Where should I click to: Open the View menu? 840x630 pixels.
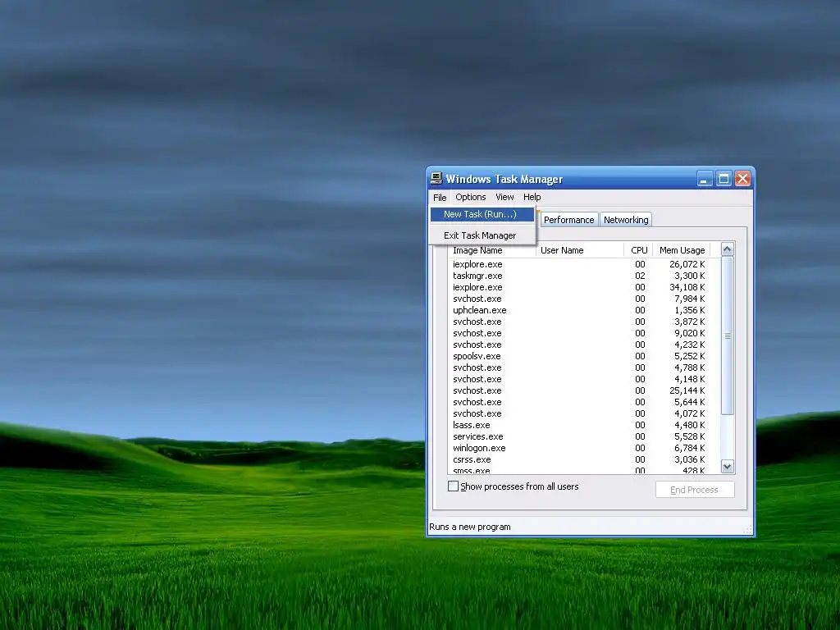[x=504, y=197]
